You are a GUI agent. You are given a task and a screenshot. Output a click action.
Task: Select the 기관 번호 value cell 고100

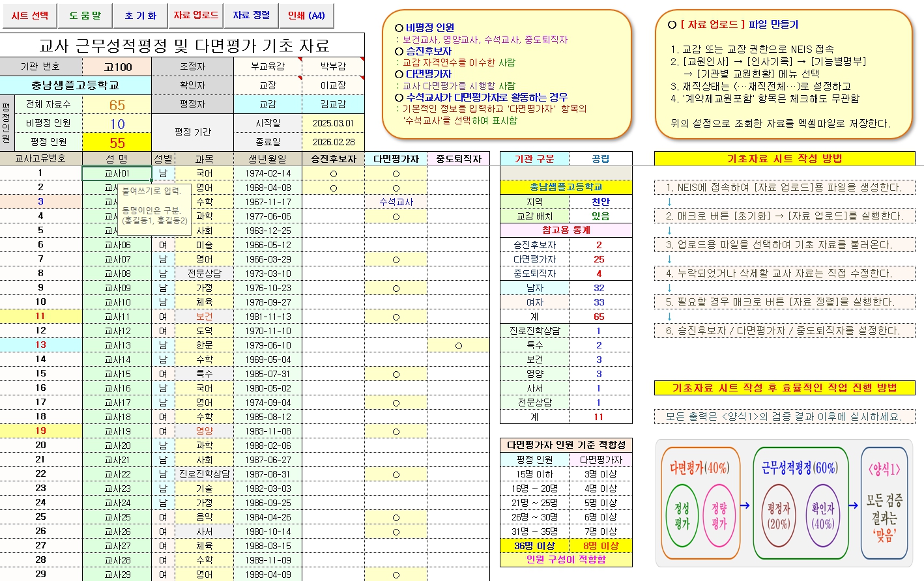tap(117, 66)
